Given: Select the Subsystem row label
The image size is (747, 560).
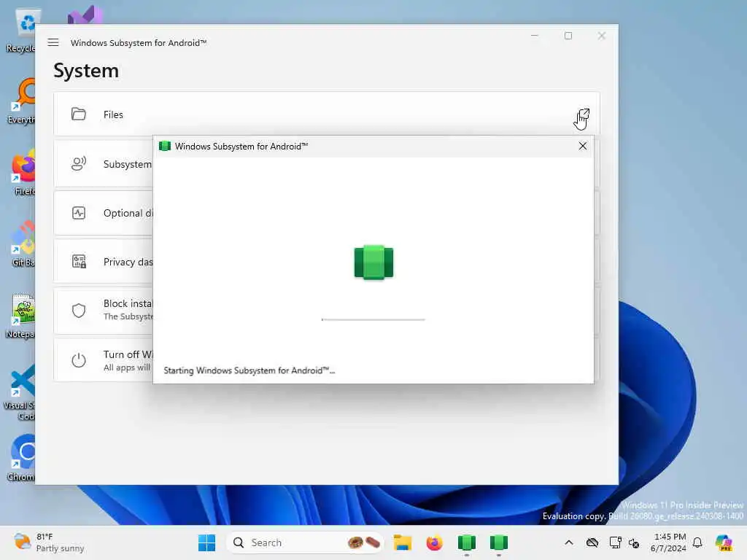Looking at the screenshot, I should (127, 164).
